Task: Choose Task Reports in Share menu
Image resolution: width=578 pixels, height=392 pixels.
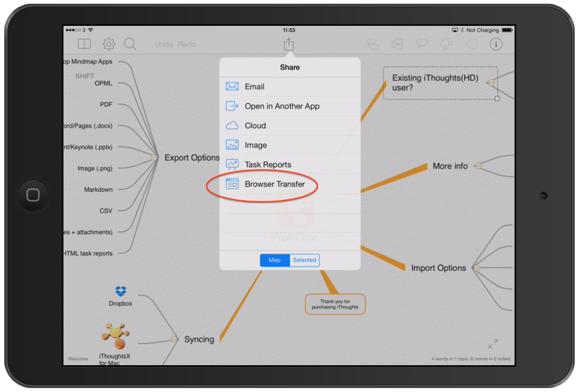Action: point(290,165)
